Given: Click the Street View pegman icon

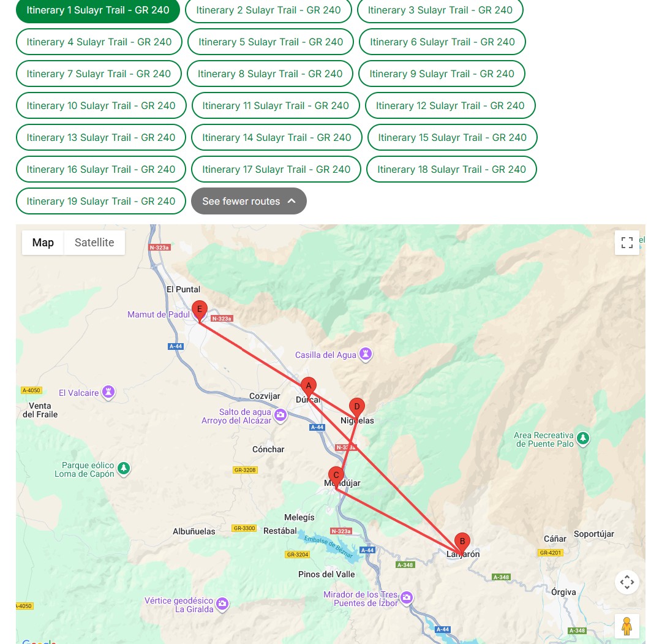Looking at the screenshot, I should [626, 626].
